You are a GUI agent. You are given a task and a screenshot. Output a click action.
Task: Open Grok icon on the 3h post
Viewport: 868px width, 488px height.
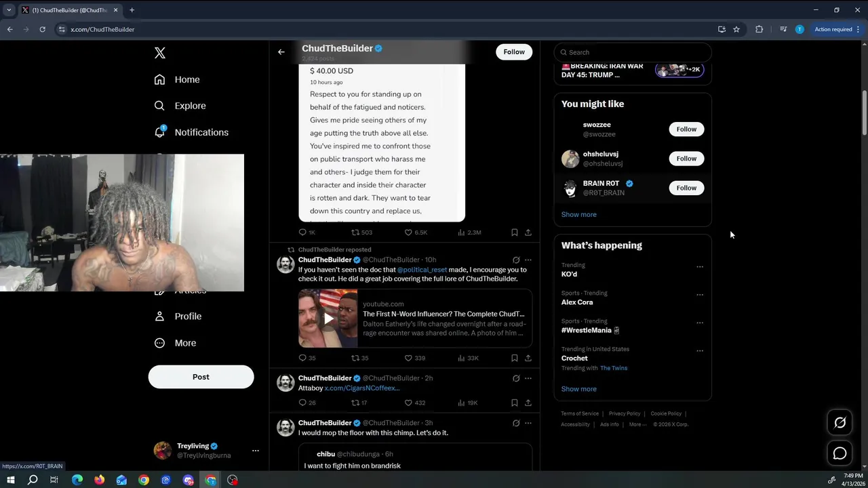click(x=516, y=423)
